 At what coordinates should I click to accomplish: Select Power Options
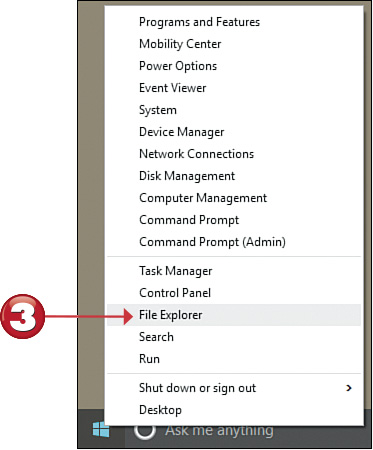233,66
